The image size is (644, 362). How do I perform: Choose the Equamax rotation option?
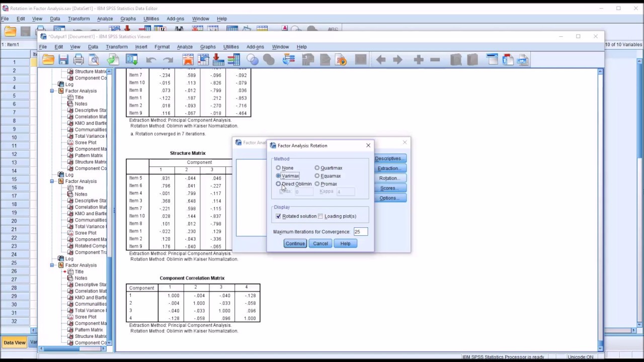click(x=317, y=176)
